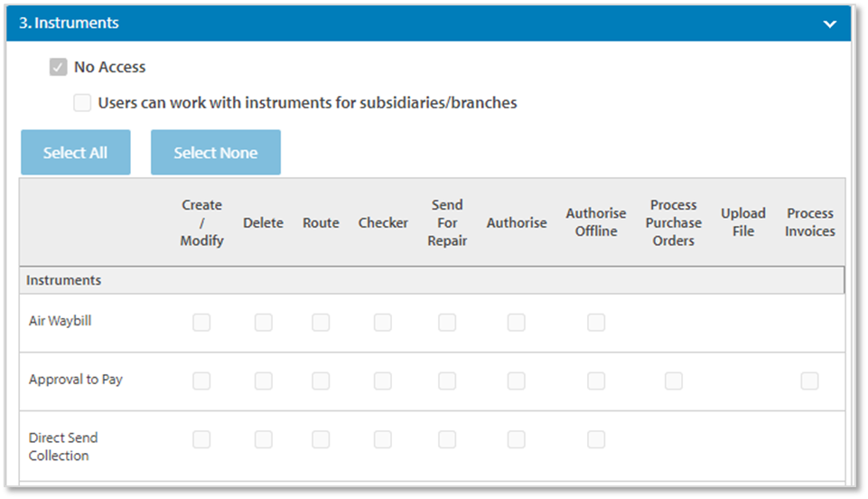The width and height of the screenshot is (868, 499).
Task: Check Create/Modify for Air Waybill
Action: (201, 323)
